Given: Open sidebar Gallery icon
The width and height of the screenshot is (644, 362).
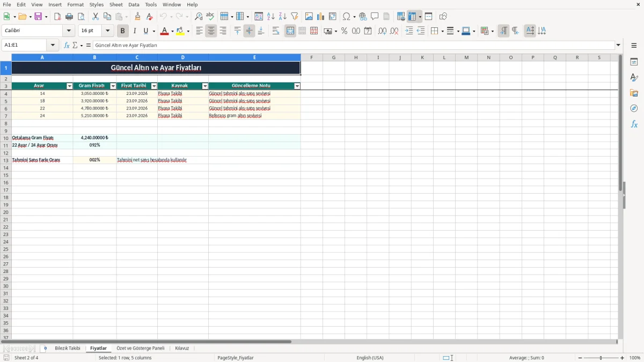Looking at the screenshot, I should point(634,93).
